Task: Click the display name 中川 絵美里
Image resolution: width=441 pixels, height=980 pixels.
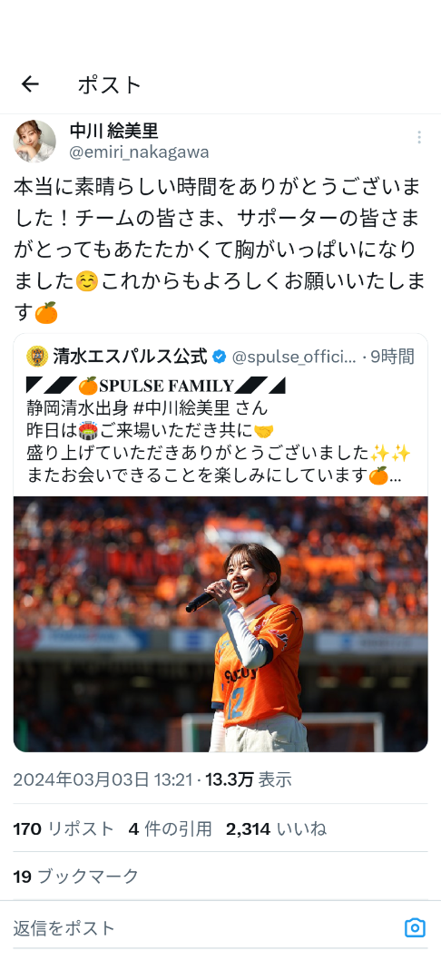Action: click(x=113, y=131)
